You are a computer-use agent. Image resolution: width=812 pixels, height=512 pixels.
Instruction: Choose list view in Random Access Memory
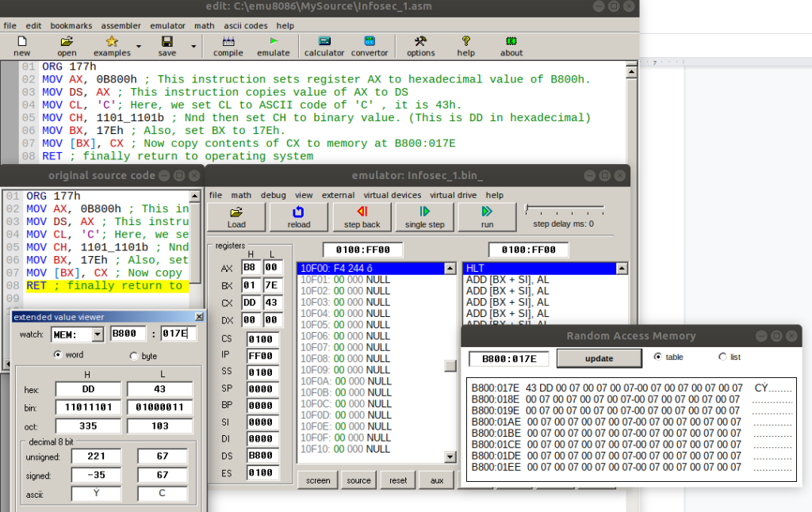click(x=722, y=357)
